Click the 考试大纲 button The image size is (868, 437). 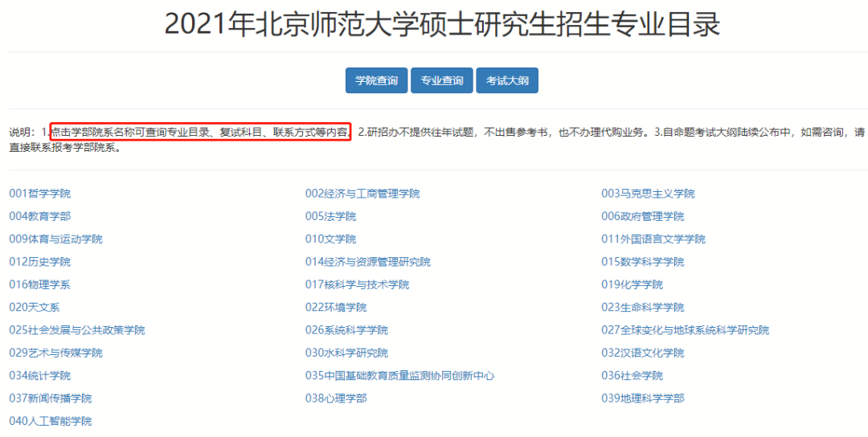(507, 80)
